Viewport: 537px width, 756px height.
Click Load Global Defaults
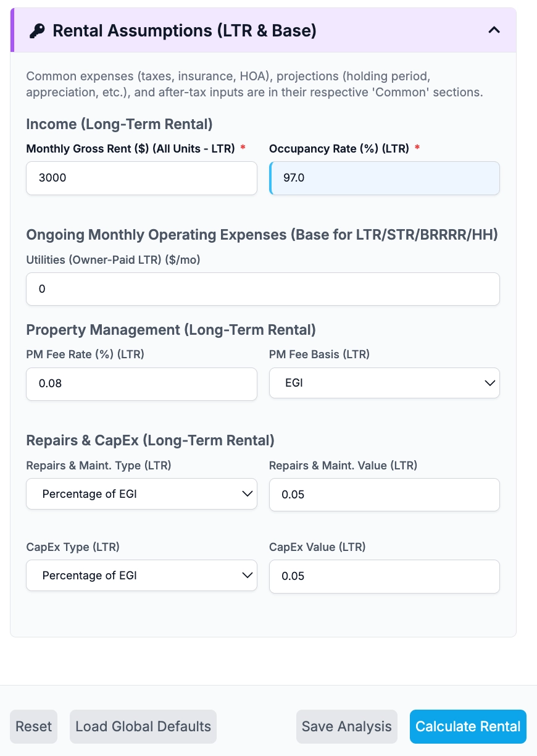143,726
